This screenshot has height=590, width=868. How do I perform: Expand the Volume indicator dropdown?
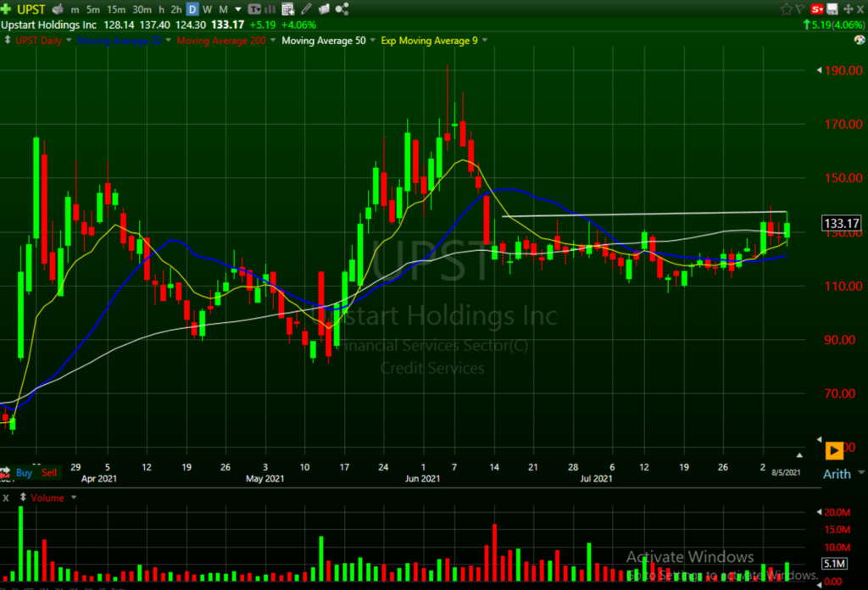click(x=71, y=498)
